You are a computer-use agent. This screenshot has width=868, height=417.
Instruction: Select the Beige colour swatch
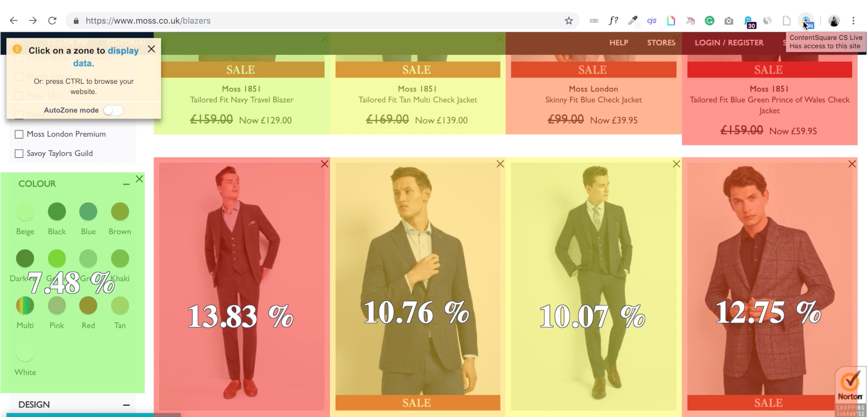(x=25, y=212)
